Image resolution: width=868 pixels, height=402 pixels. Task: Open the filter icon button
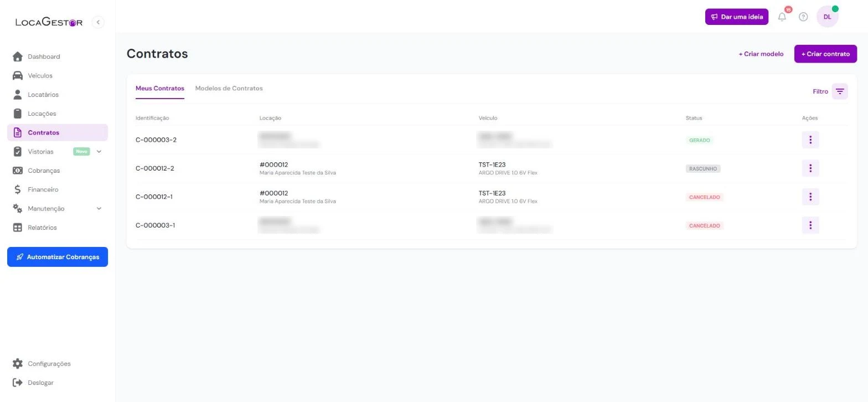tap(840, 91)
